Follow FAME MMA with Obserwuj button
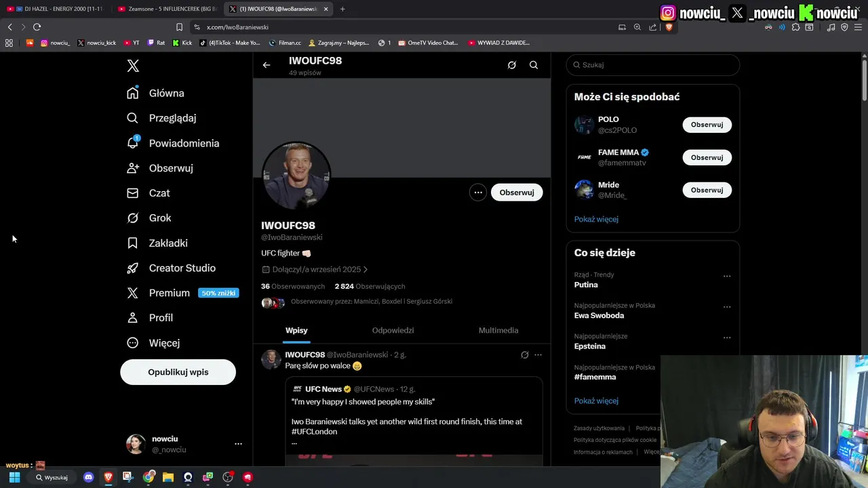Image resolution: width=868 pixels, height=488 pixels. (707, 157)
